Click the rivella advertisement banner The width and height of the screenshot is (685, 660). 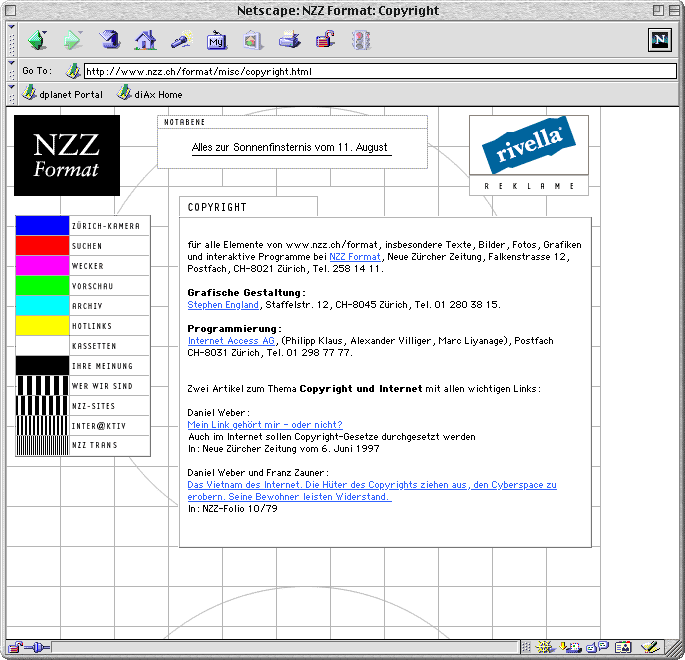click(x=529, y=145)
